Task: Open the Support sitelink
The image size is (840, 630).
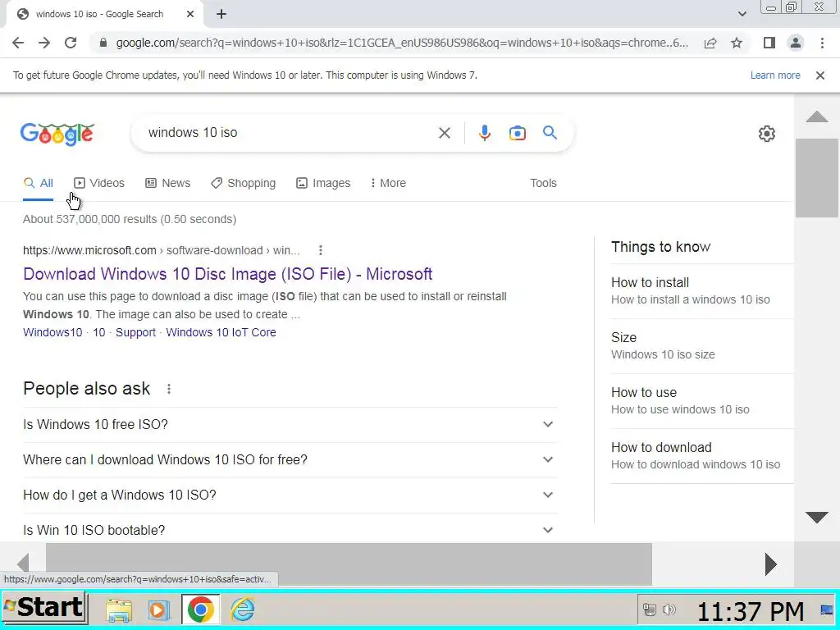Action: tap(135, 332)
